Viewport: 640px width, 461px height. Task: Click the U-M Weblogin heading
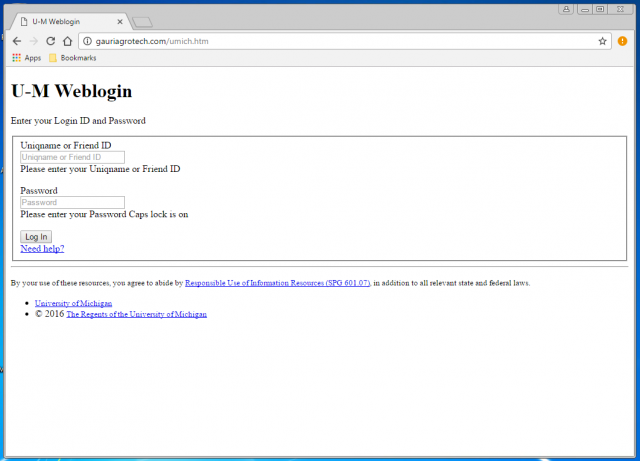[x=71, y=91]
